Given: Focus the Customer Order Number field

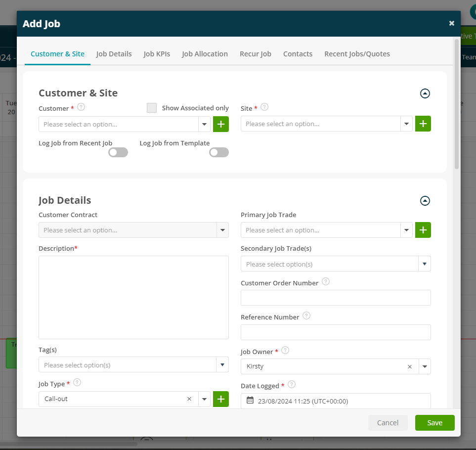Looking at the screenshot, I should [x=336, y=298].
